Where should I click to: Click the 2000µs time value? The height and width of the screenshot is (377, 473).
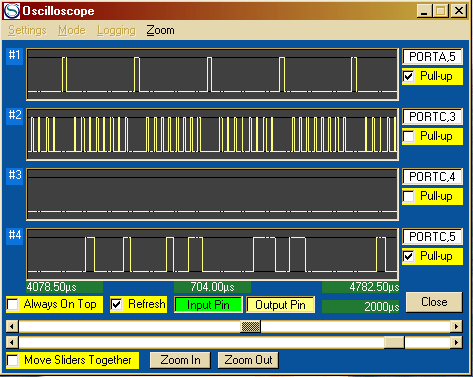(361, 307)
